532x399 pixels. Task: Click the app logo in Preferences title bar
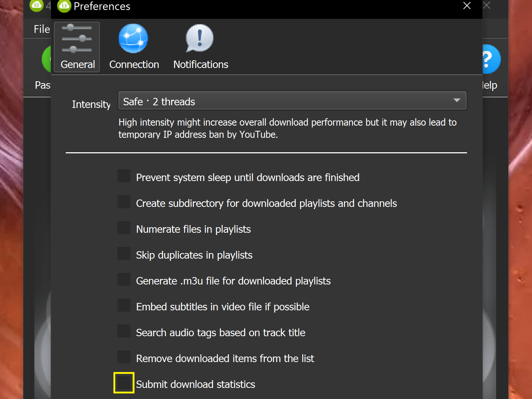tap(64, 6)
